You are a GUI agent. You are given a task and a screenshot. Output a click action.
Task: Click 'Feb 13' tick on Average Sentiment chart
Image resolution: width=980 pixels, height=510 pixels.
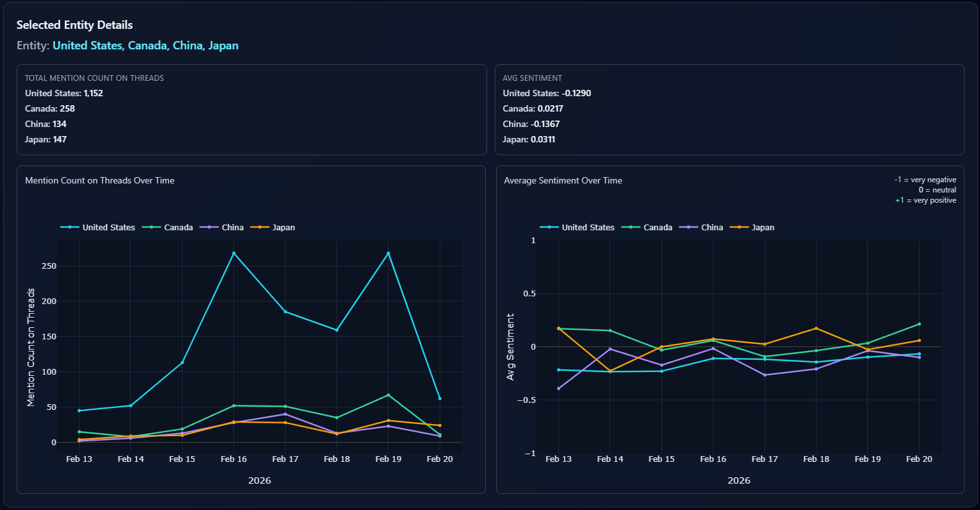[x=558, y=459]
